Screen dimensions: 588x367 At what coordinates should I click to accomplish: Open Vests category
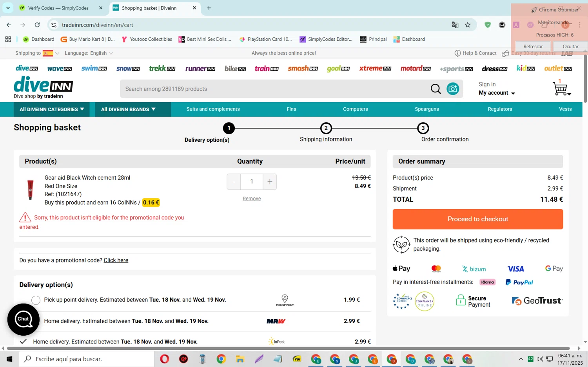tap(565, 109)
